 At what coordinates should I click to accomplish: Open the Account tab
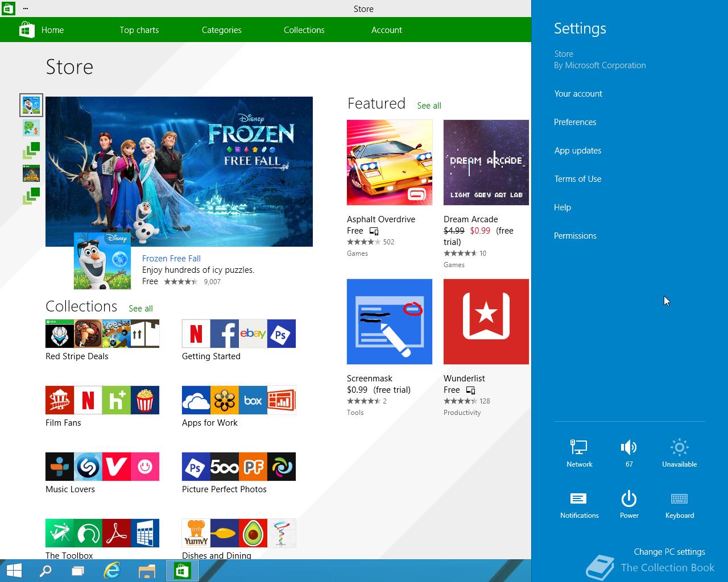click(x=387, y=30)
